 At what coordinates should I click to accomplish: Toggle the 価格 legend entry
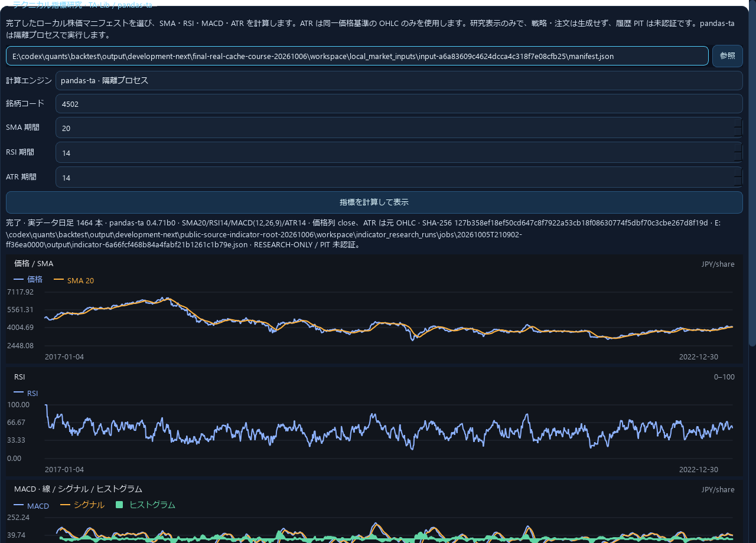(x=28, y=280)
